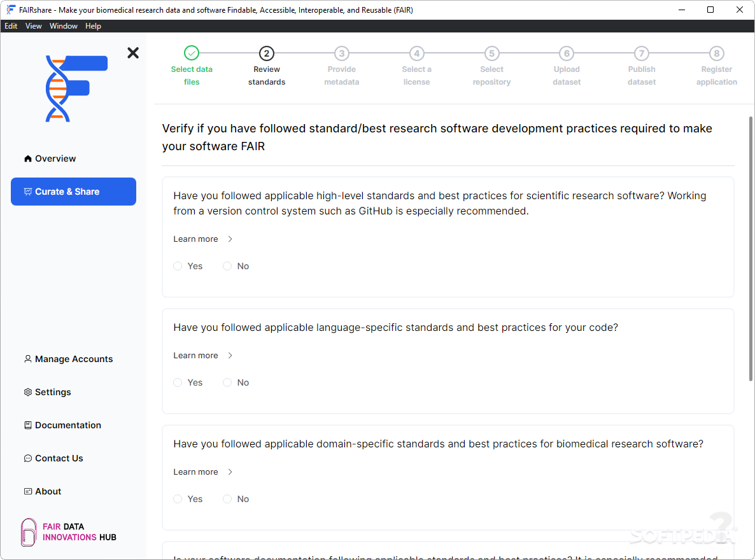Click the Register application step label

716,76
